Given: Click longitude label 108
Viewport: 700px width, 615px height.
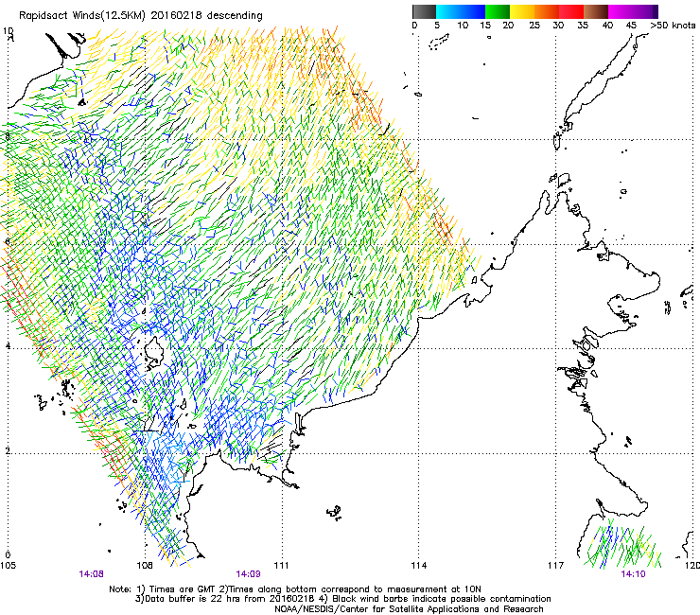Looking at the screenshot, I should [x=145, y=566].
